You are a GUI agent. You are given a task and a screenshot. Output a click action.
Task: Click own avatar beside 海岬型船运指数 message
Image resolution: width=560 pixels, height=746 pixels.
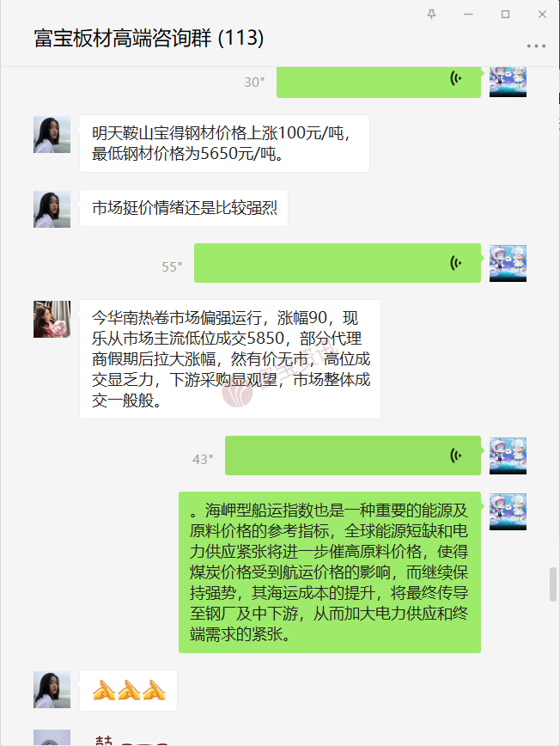[x=508, y=512]
